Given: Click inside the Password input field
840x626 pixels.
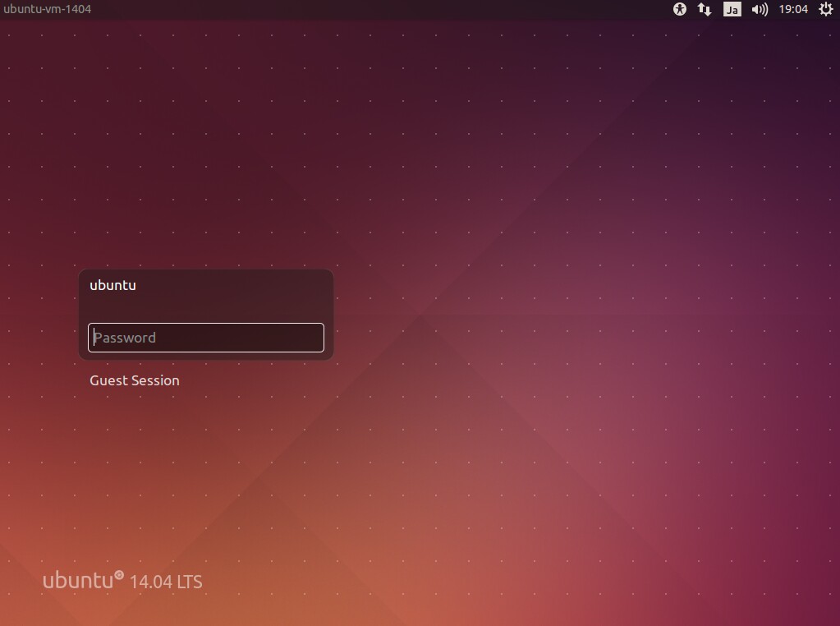Looking at the screenshot, I should [205, 337].
